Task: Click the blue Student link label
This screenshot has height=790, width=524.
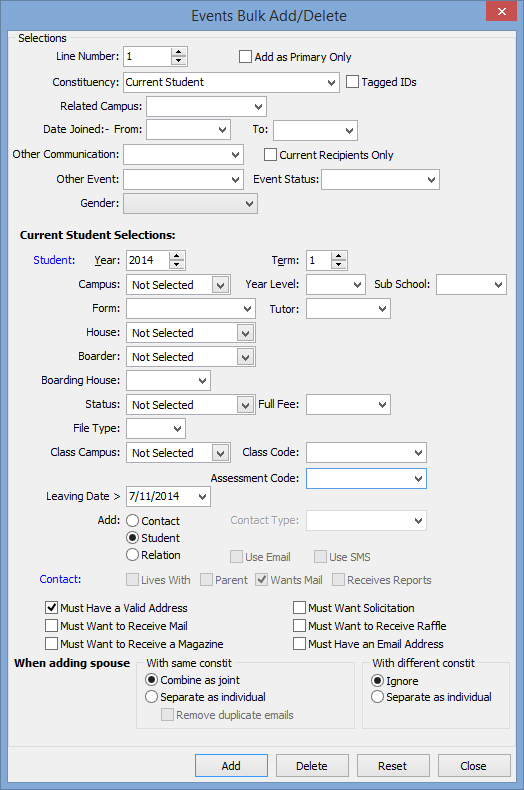Action: pyautogui.click(x=54, y=260)
